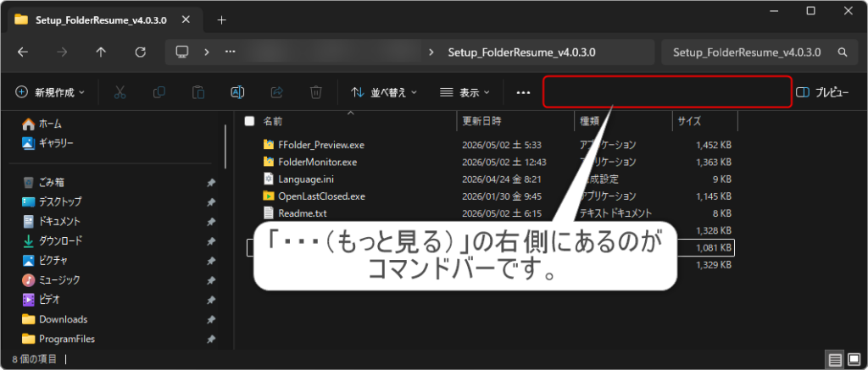Viewport: 868px width, 370px height.
Task: Select the FFolder_Preview.exe file
Action: (x=321, y=145)
